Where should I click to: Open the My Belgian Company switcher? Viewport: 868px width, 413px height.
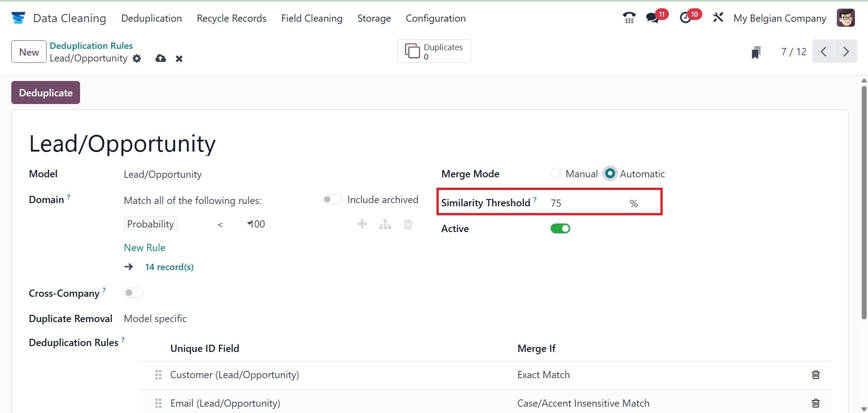tap(779, 19)
